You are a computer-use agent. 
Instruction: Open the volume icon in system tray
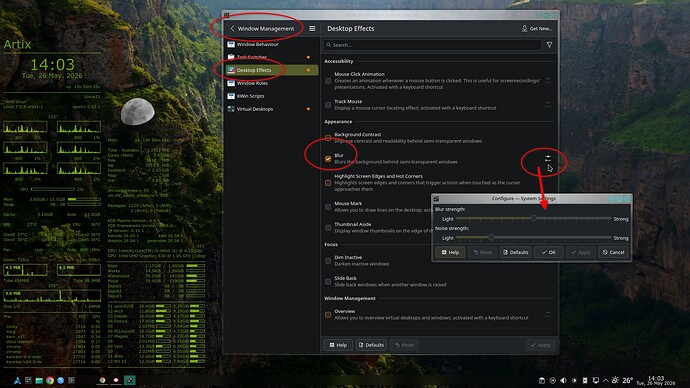[563, 381]
